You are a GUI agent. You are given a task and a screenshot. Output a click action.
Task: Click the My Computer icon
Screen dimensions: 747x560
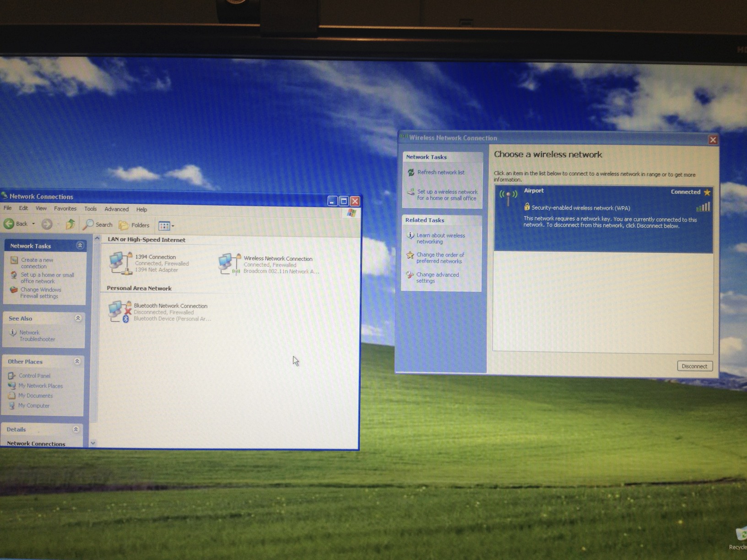(12, 405)
